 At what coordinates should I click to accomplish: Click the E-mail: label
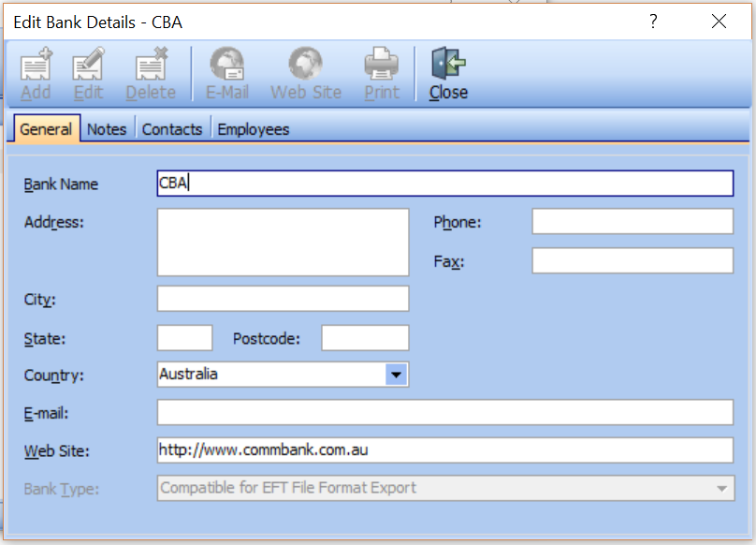[46, 413]
